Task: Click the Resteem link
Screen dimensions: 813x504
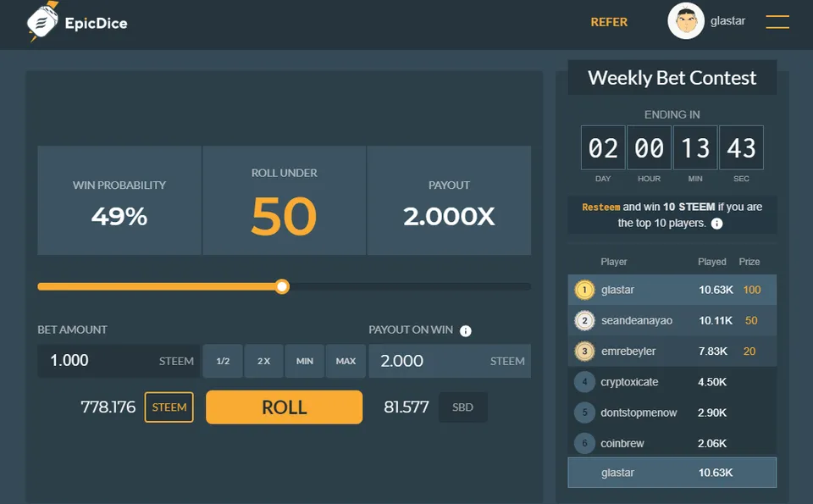Action: coord(600,207)
